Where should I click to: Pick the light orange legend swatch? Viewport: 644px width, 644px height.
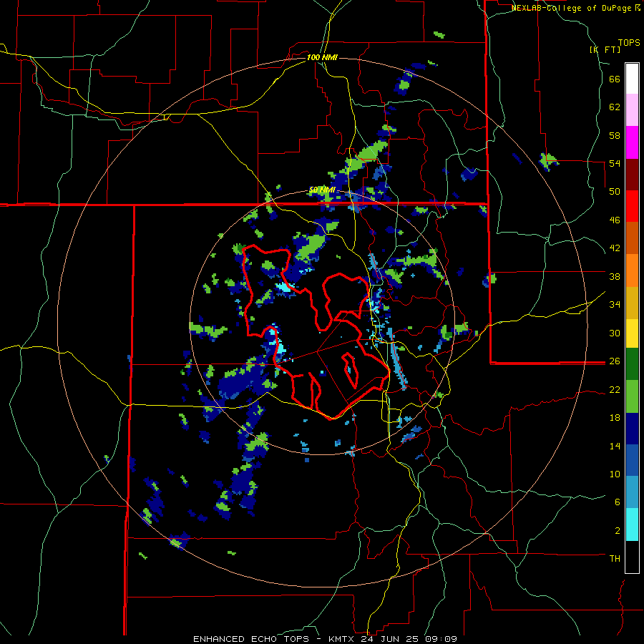632,270
